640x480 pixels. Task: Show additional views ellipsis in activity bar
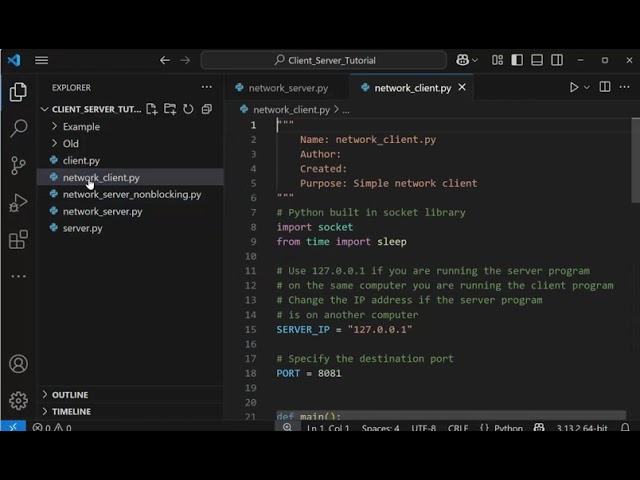tap(18, 276)
